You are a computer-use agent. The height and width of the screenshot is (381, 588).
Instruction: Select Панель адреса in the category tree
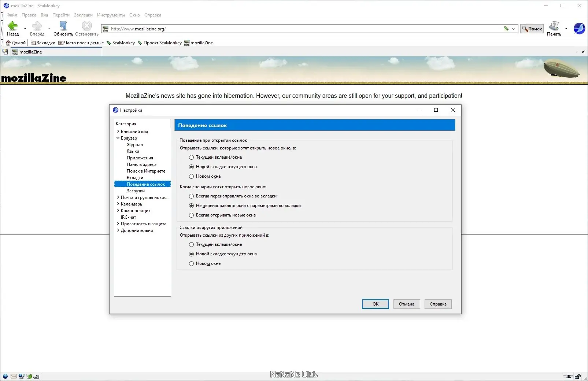click(141, 164)
